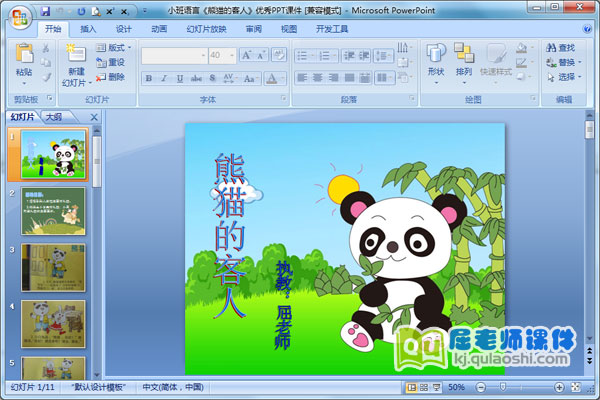Switch to Slide Sorter view in status bar

pos(424,388)
